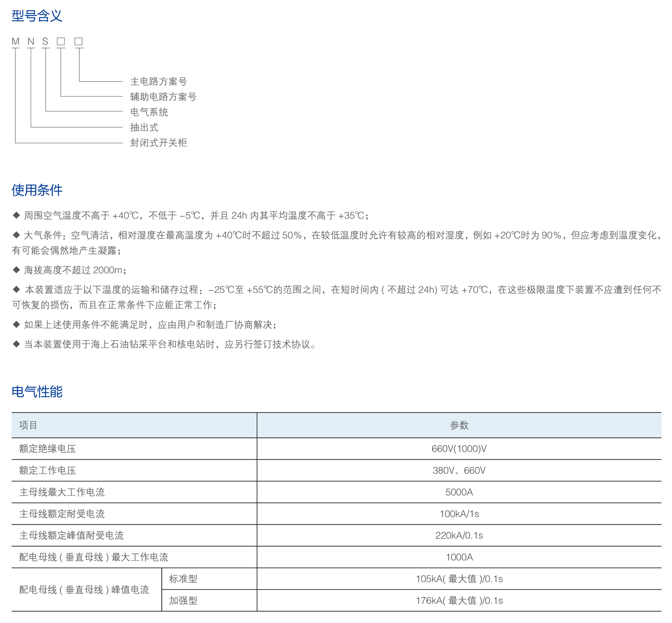Select the 电气性能 section heading
The height and width of the screenshot is (623, 672).
pyautogui.click(x=37, y=392)
